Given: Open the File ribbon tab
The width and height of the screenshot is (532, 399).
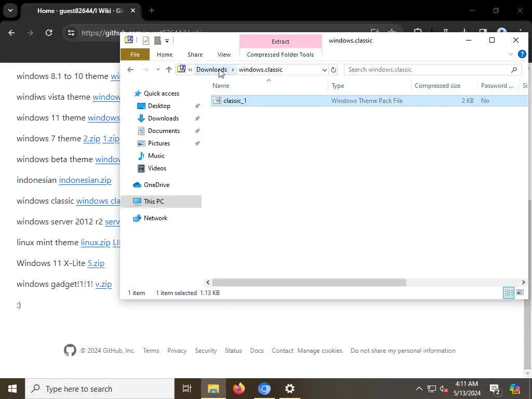Looking at the screenshot, I should click(135, 54).
